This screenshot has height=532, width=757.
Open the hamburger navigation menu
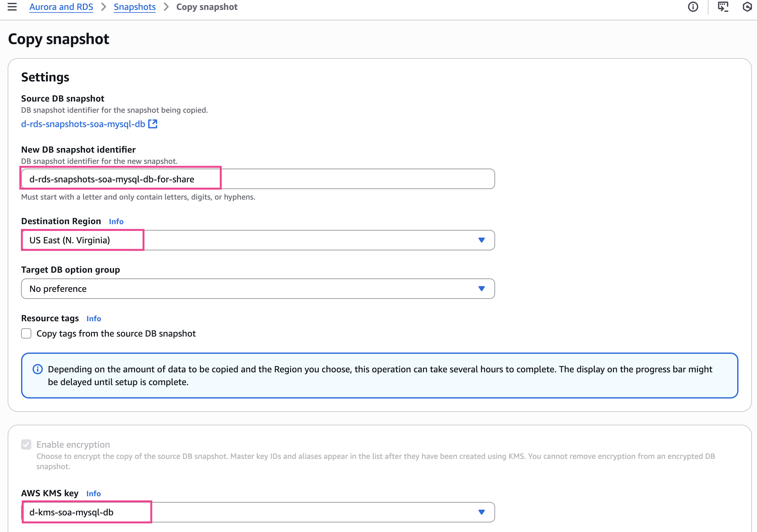[x=12, y=7]
